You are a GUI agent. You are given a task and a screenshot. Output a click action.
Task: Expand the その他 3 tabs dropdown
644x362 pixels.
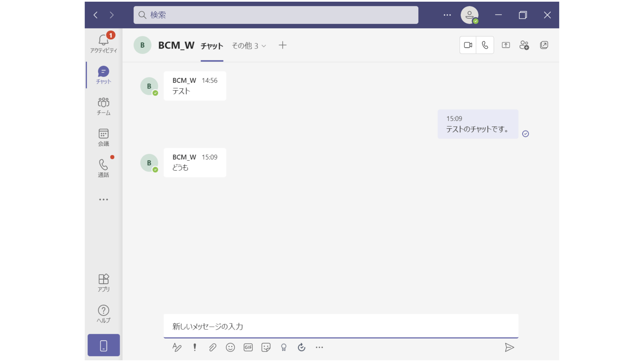click(249, 46)
